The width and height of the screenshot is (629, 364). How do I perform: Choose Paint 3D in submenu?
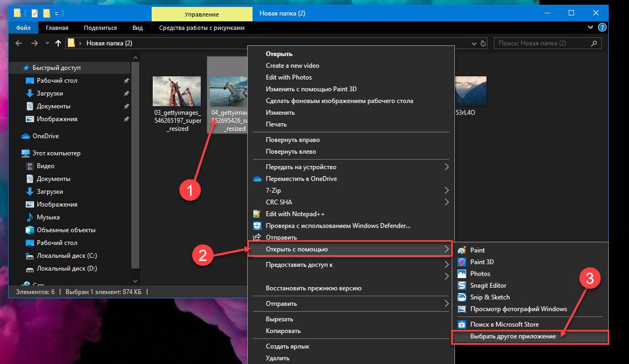(481, 262)
